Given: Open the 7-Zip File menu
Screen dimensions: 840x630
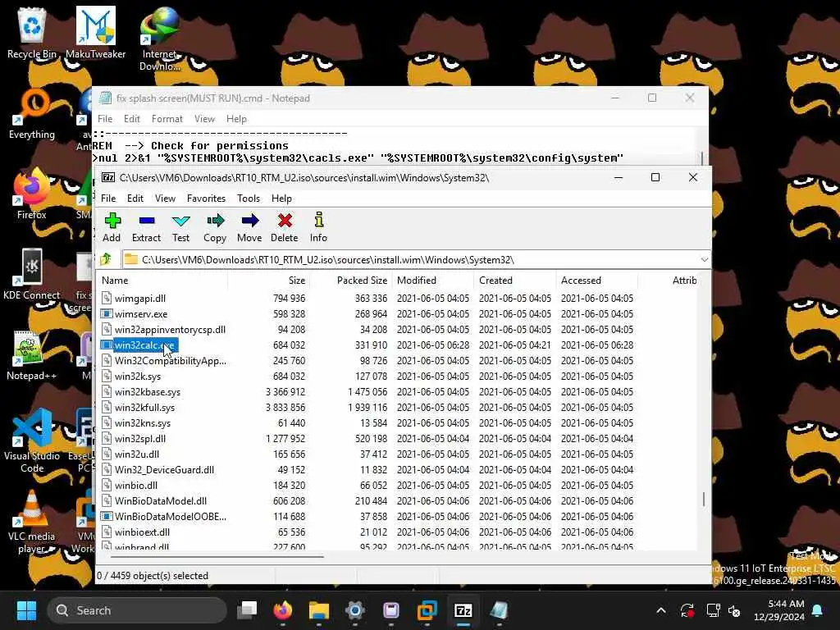Looking at the screenshot, I should pyautogui.click(x=108, y=199).
